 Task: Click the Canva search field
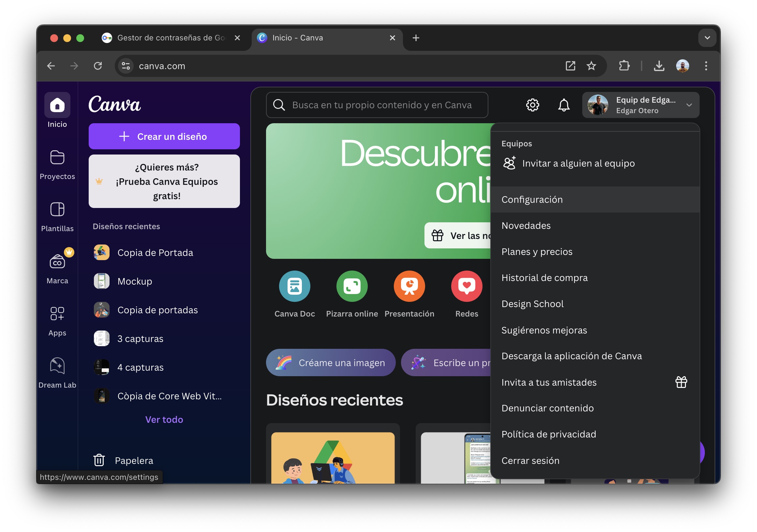[377, 105]
